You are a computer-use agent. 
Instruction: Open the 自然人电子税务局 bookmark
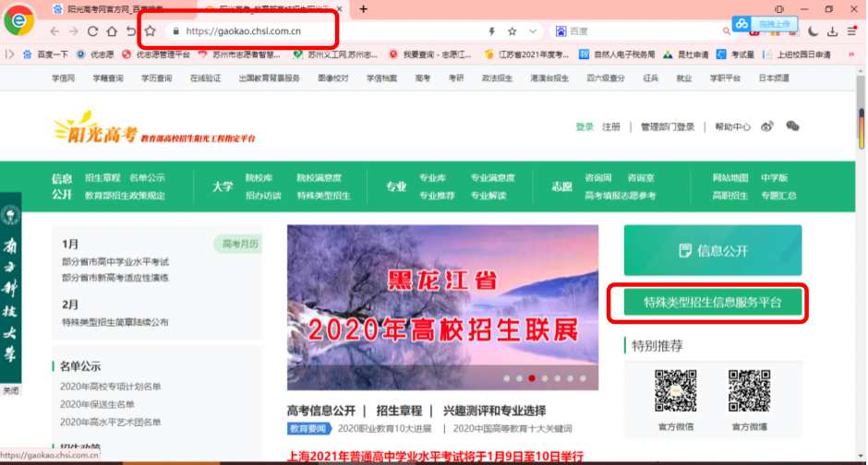(x=617, y=54)
